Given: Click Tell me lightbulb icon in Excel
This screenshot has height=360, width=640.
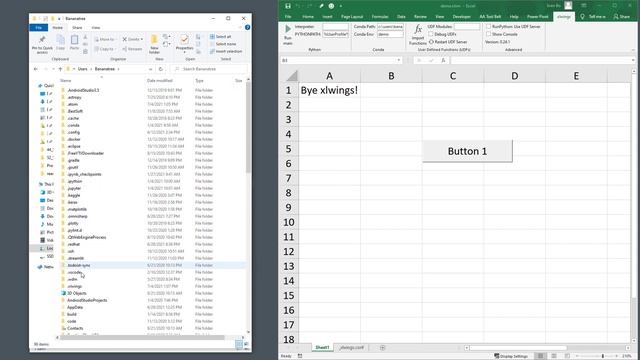Looking at the screenshot, I should (x=582, y=16).
